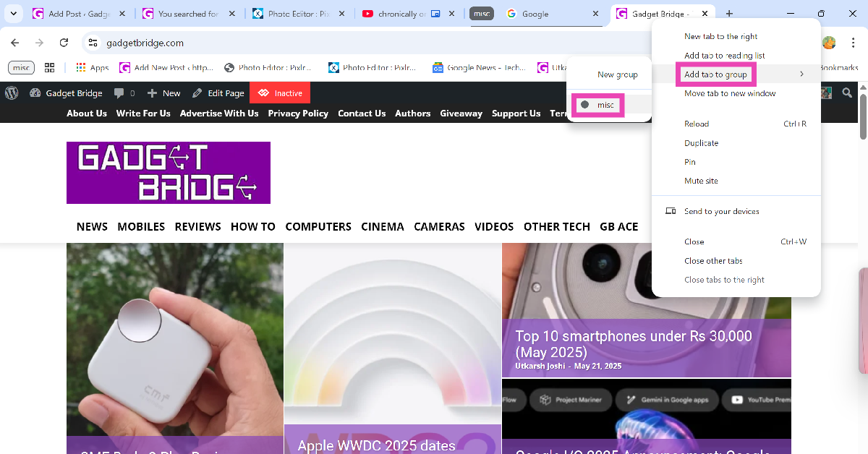Open the COMPUTERS nav item
This screenshot has width=868, height=454.
tap(318, 226)
